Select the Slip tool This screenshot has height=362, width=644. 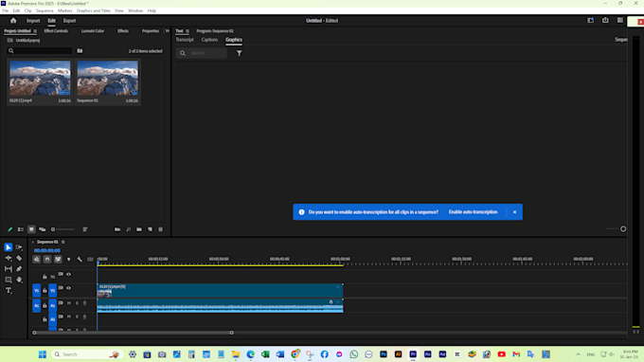(9, 269)
